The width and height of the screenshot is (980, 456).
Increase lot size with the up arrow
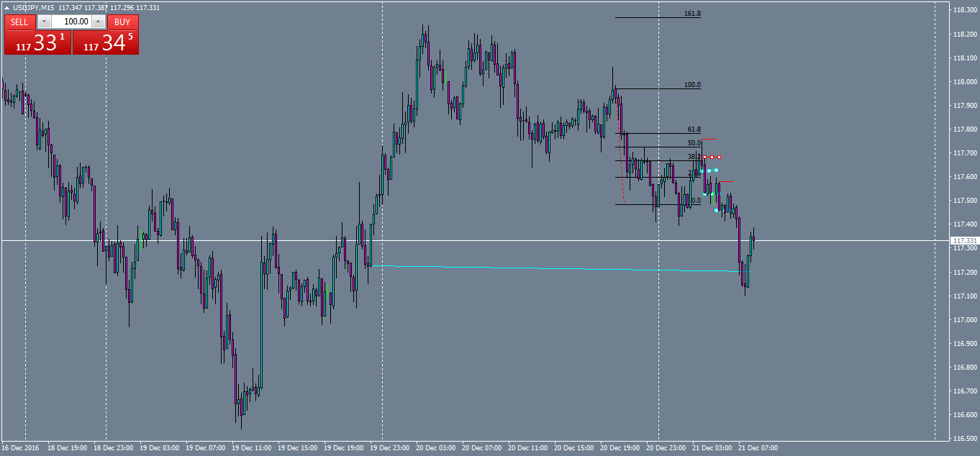(98, 21)
